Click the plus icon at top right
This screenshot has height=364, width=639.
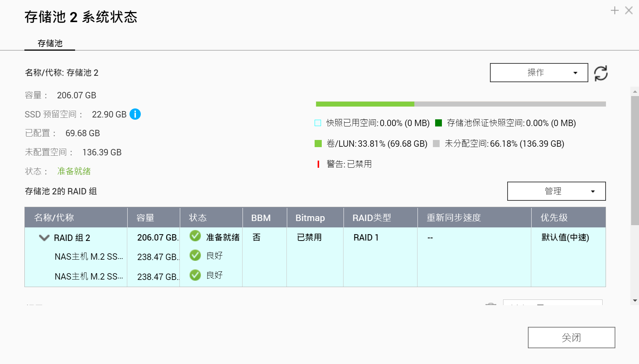615,11
